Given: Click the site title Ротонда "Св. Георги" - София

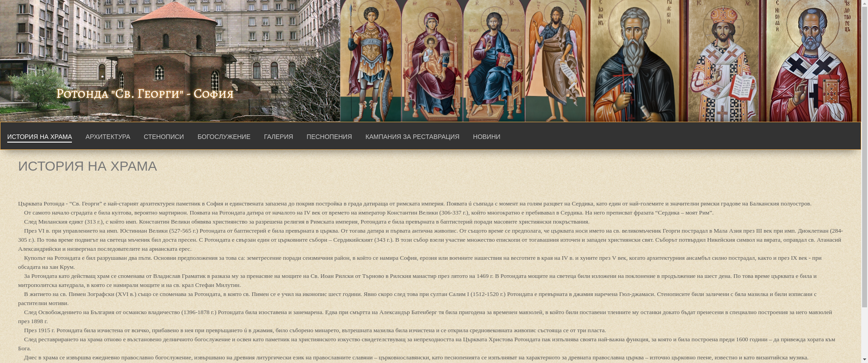Looking at the screenshot, I should click(x=145, y=94).
